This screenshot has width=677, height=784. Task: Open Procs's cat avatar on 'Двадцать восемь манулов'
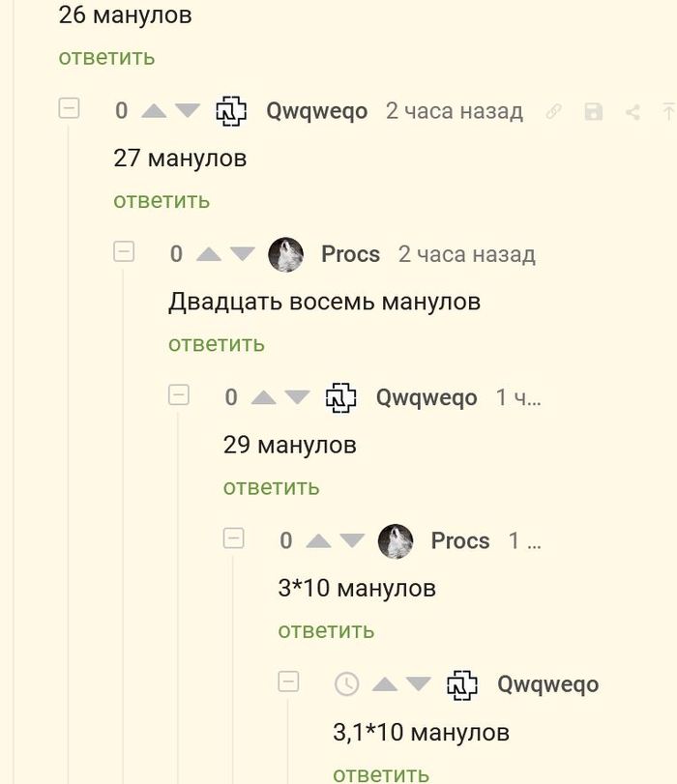coord(283,253)
